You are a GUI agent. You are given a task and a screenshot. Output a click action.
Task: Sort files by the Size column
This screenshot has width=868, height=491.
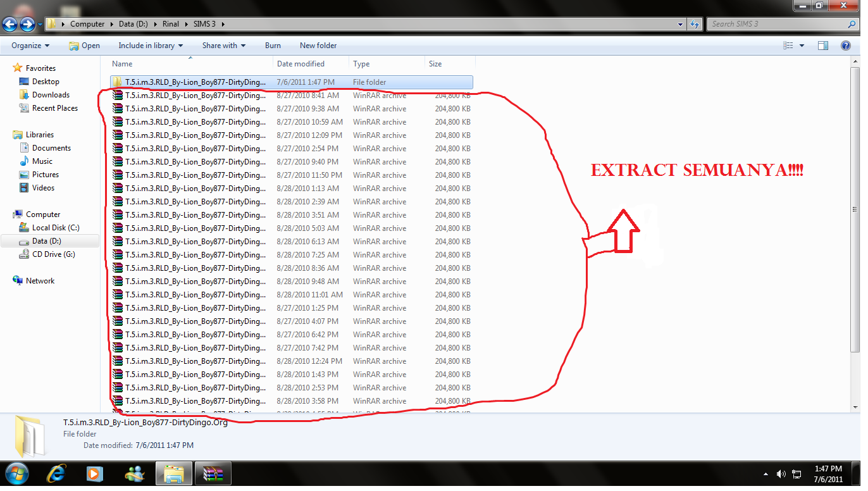pyautogui.click(x=450, y=64)
